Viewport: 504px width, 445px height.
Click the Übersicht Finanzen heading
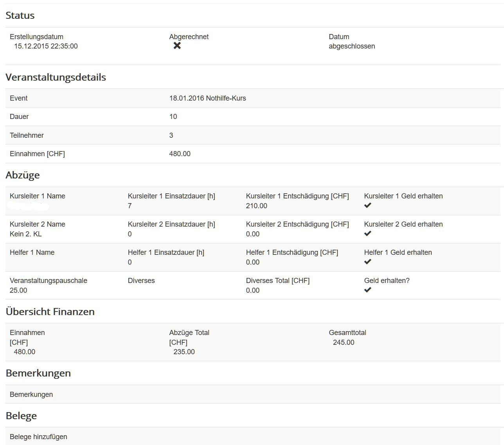[x=50, y=312]
